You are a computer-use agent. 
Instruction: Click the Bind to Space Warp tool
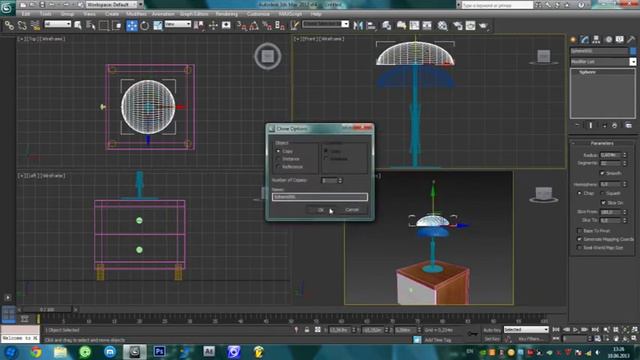tap(36, 26)
